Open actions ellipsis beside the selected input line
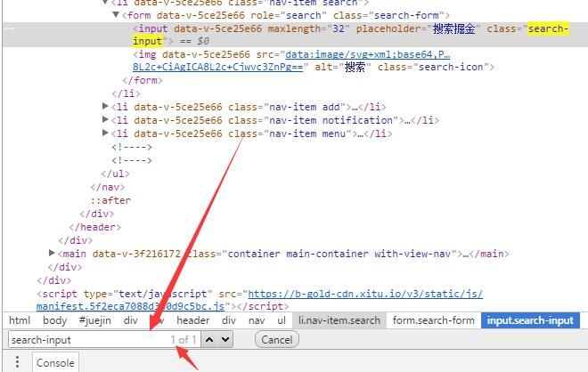This screenshot has width=588, height=372. (10, 28)
